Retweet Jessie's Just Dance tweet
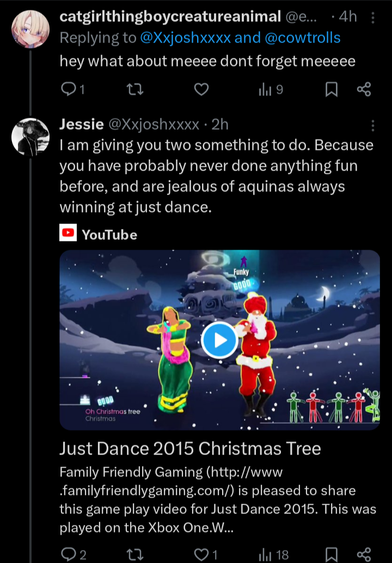 pyautogui.click(x=136, y=555)
